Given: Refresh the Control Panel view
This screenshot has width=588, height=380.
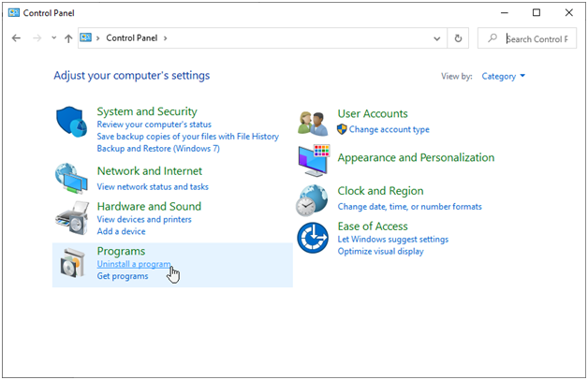Looking at the screenshot, I should pos(458,38).
